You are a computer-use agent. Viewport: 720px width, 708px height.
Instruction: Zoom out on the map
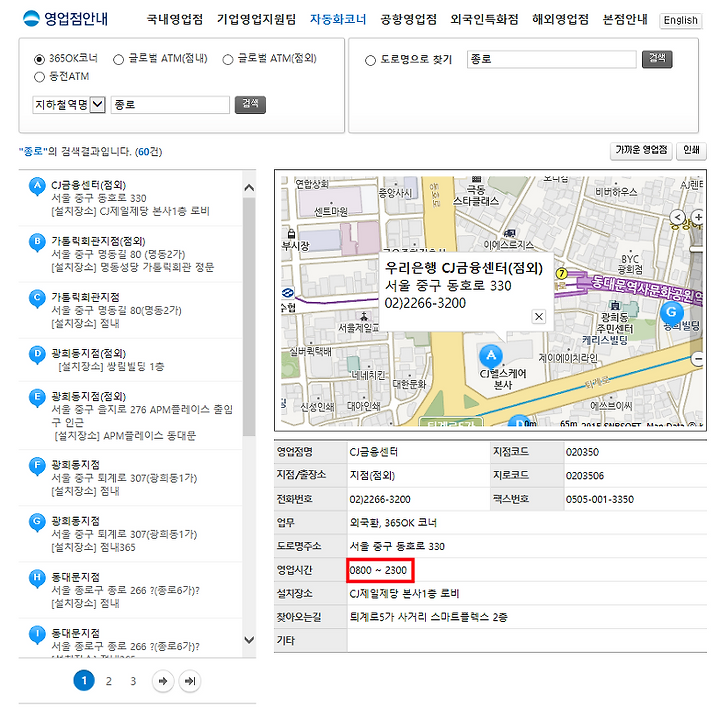pyautogui.click(x=698, y=359)
